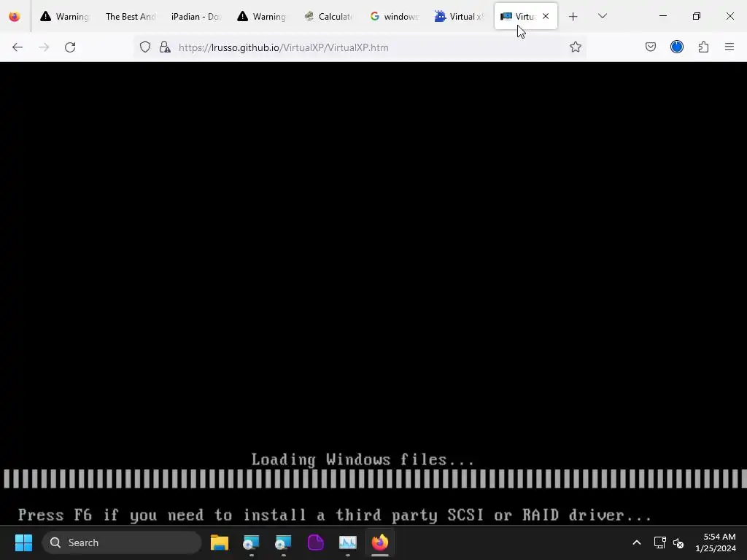Select Firefox icon in taskbar

click(379, 542)
